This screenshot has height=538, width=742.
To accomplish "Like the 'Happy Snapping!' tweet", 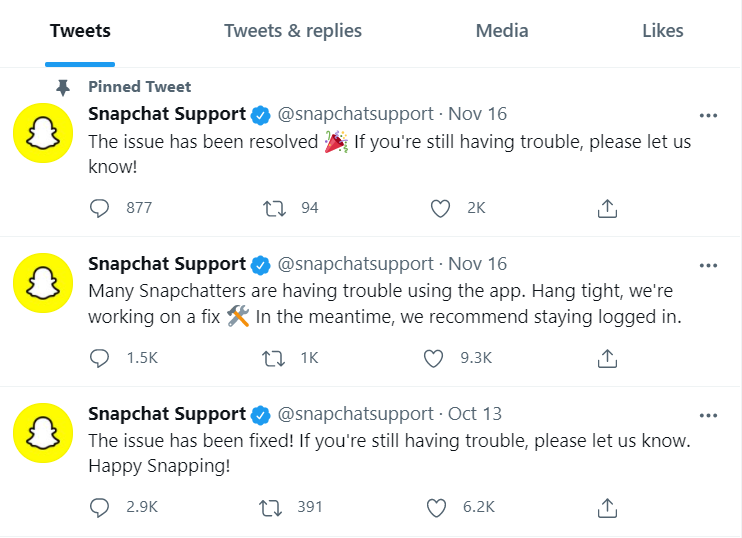I will (436, 508).
